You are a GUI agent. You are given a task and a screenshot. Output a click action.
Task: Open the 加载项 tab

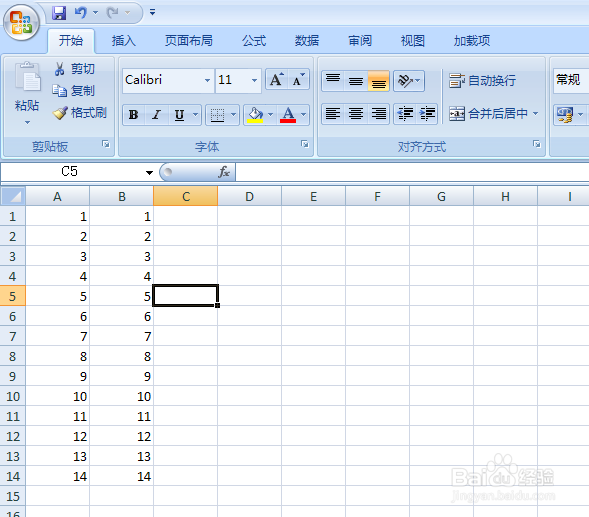click(x=471, y=41)
